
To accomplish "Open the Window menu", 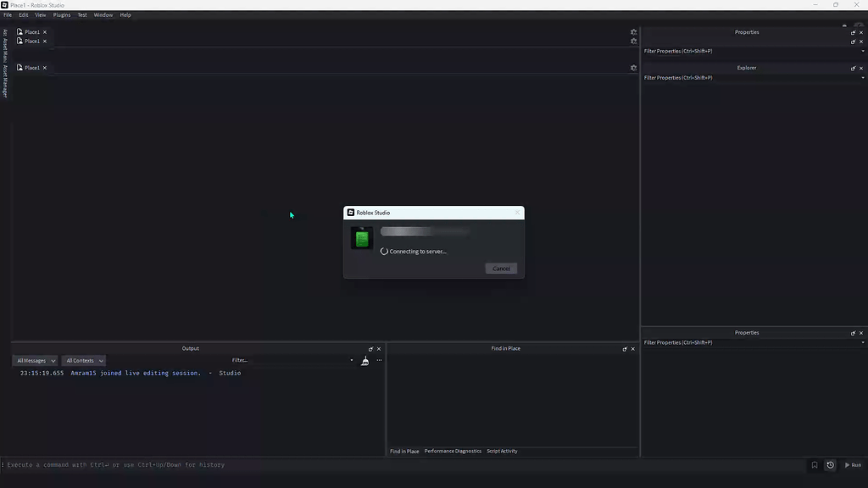I will (x=103, y=15).
